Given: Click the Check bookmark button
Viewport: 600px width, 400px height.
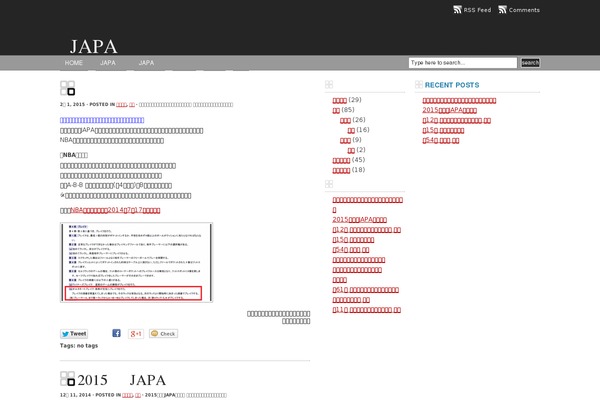Looking at the screenshot, I should (x=163, y=333).
